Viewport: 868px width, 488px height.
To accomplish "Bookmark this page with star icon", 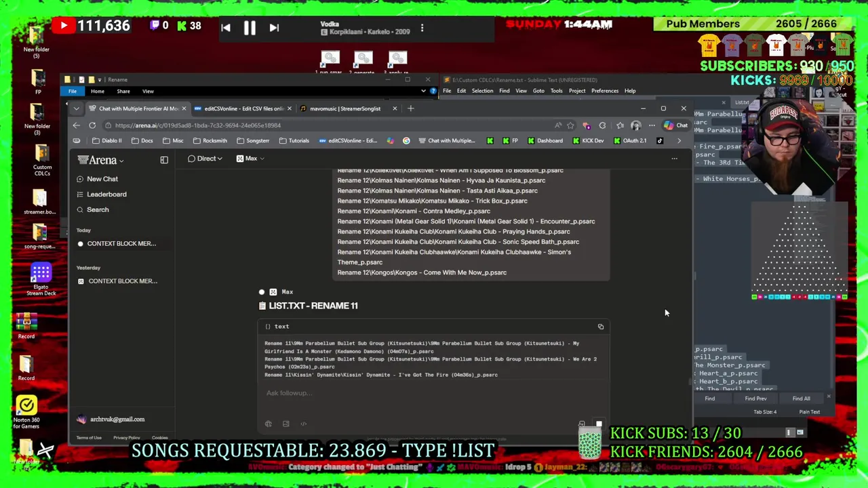I will (570, 125).
